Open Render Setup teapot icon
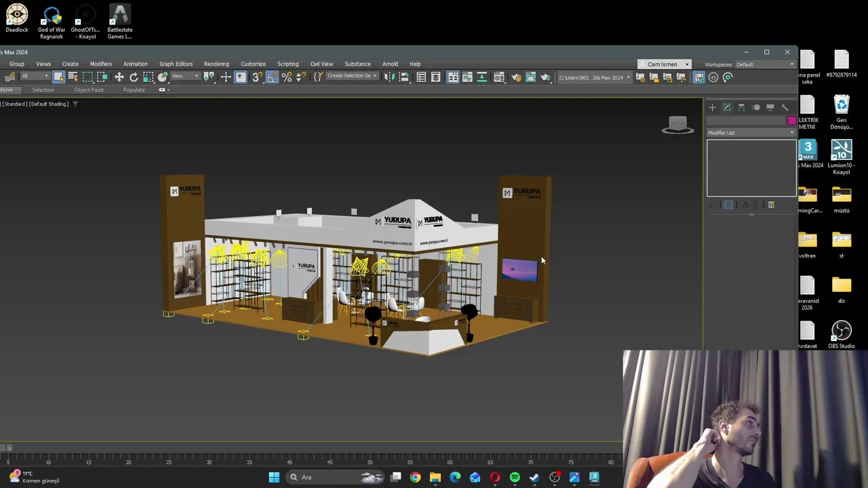Screen dimensions: 868x488 pyautogui.click(x=517, y=77)
